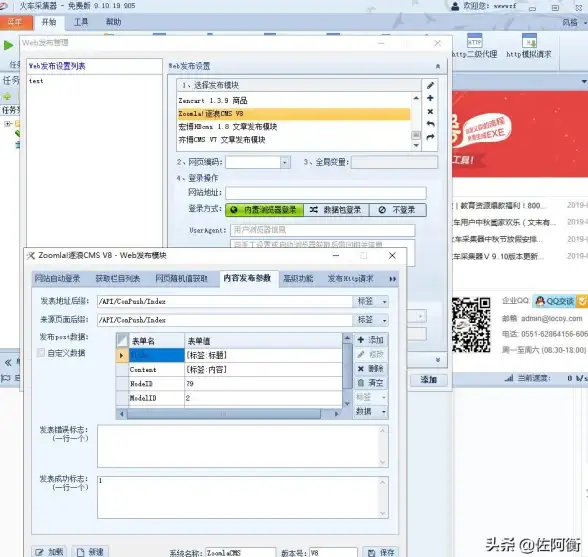Click the 网站地址 input field
Screen dimensions: 588x557
(326, 192)
